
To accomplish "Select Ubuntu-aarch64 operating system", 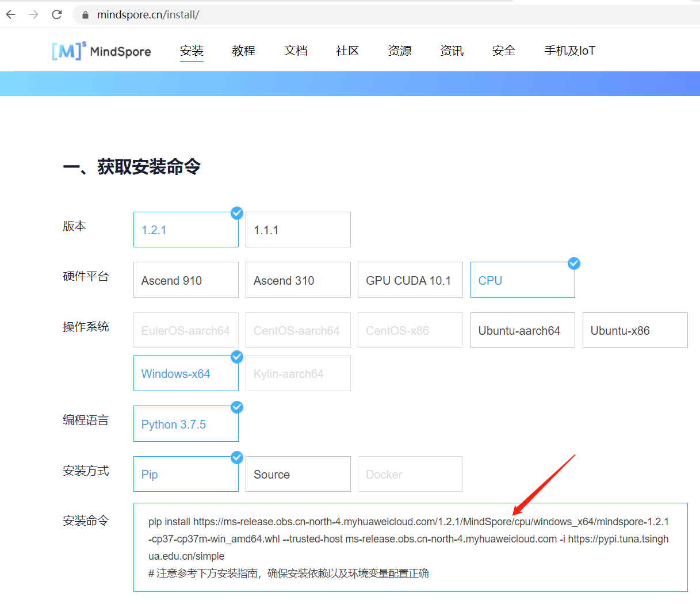I will pyautogui.click(x=523, y=330).
